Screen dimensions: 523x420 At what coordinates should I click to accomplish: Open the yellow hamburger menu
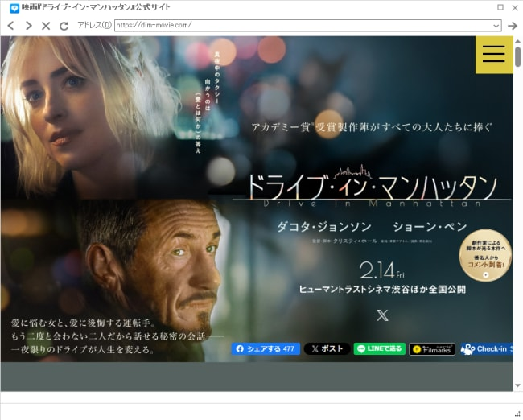point(494,55)
